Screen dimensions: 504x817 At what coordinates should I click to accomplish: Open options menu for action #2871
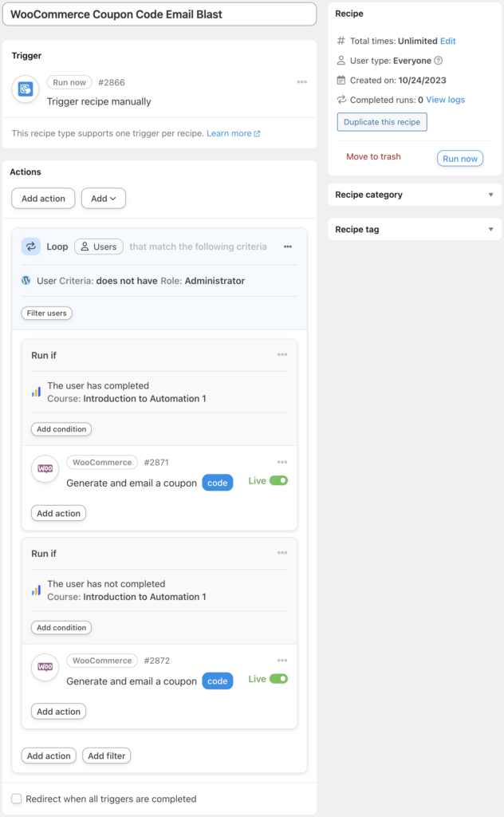coord(282,462)
